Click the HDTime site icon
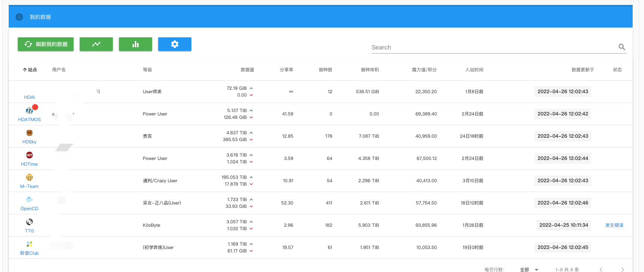The image size is (644, 272). click(x=29, y=155)
